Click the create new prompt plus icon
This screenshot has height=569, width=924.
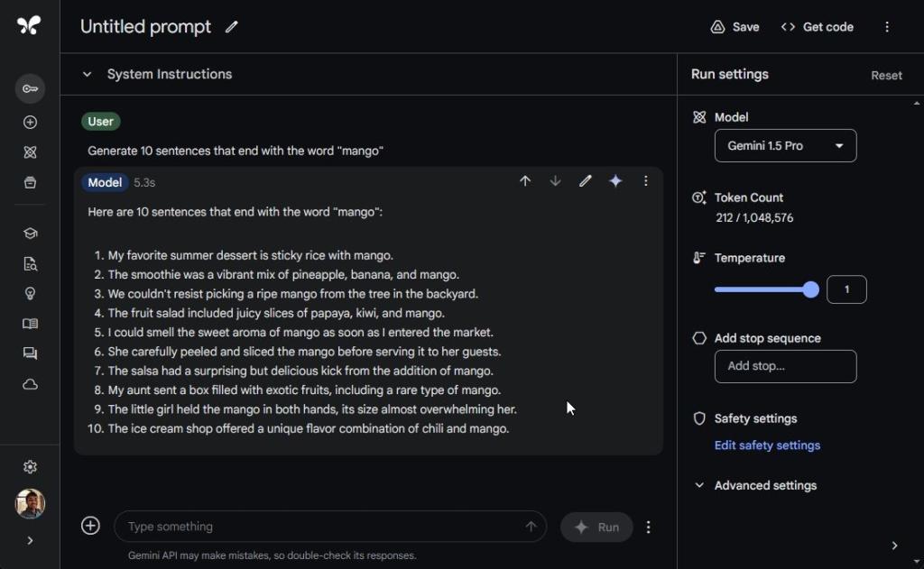pyautogui.click(x=30, y=123)
